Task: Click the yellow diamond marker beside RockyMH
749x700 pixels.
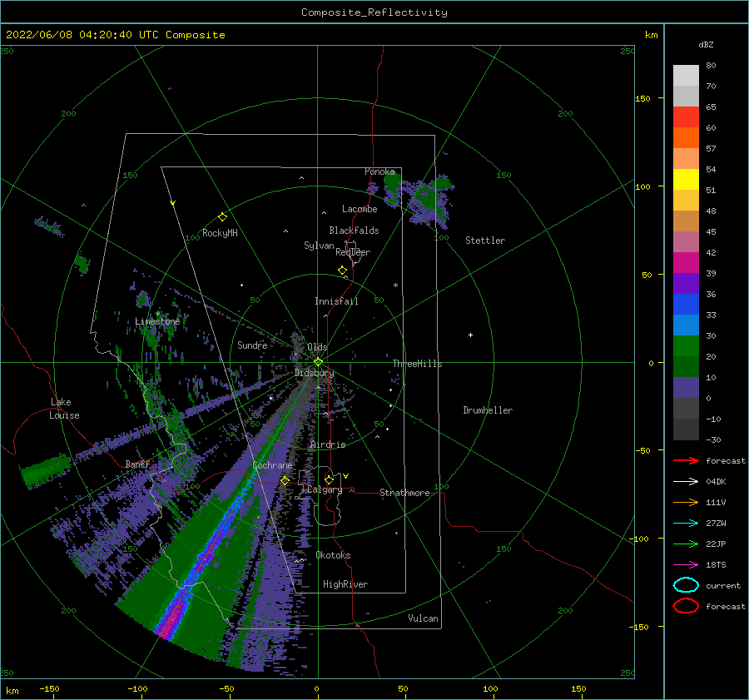Action: [x=222, y=217]
